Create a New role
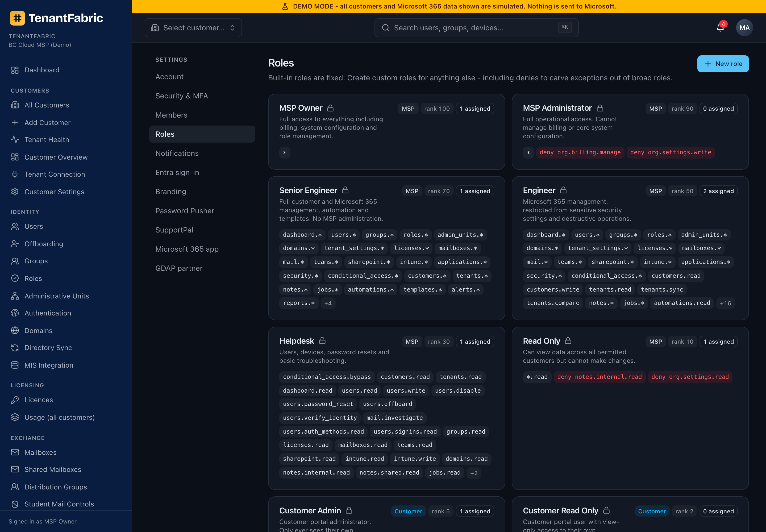 tap(723, 64)
